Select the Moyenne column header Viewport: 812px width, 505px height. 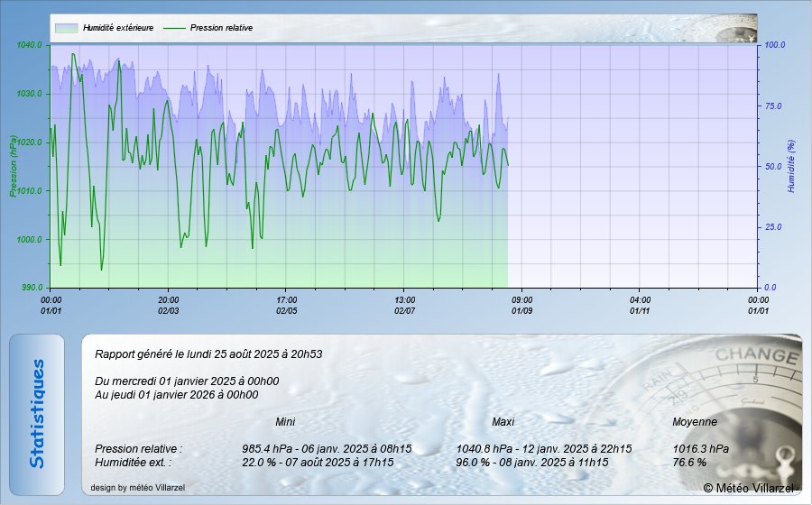[x=695, y=421]
